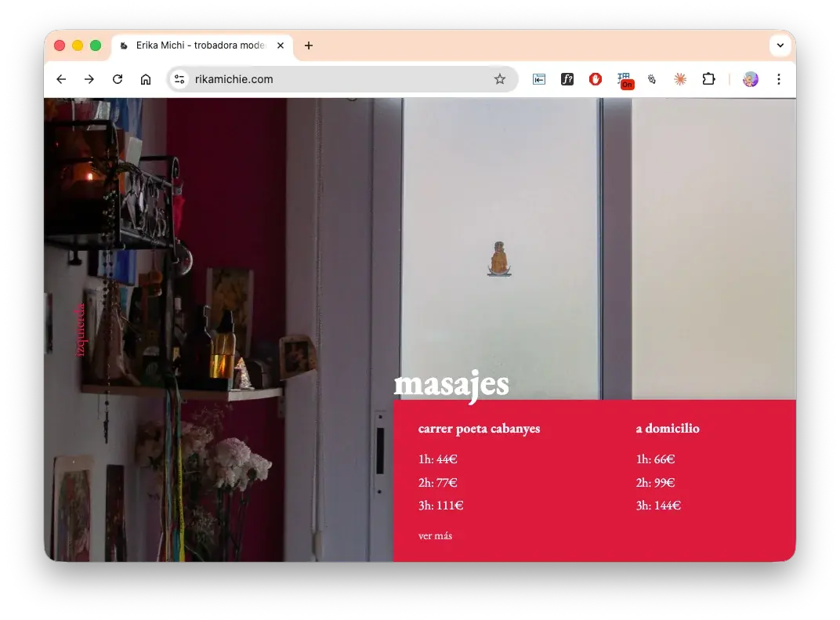
Task: View site information icon in address bar
Action: [x=179, y=79]
